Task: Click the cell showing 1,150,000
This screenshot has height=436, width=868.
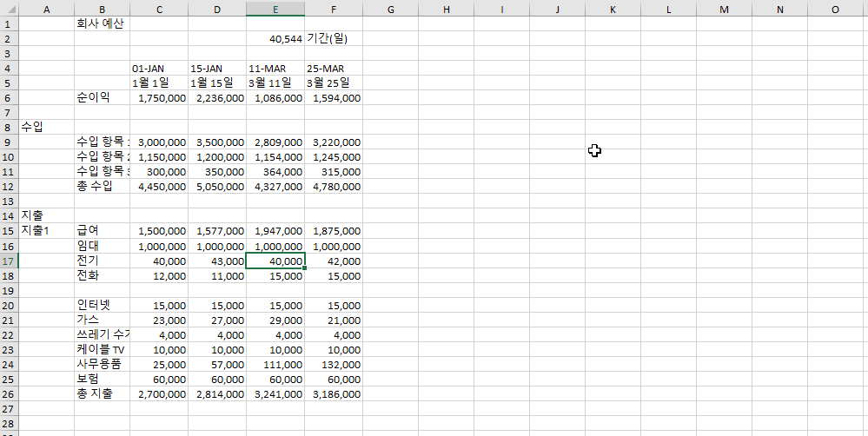Action: (159, 157)
